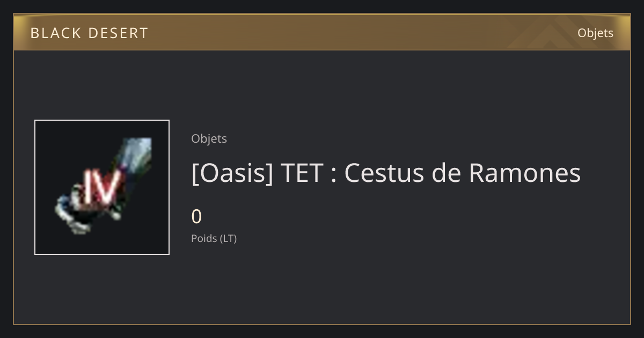Click the weight value 0
The image size is (644, 338).
coord(196,217)
